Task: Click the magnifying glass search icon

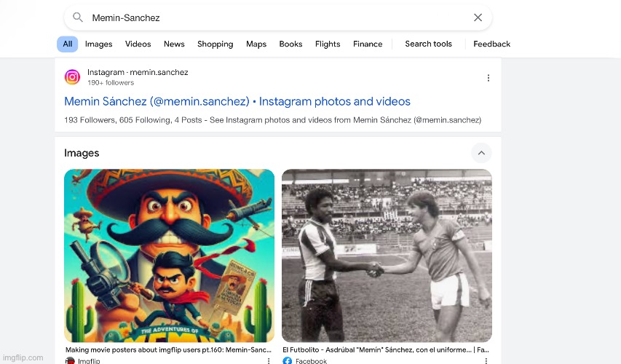Action: [x=78, y=17]
